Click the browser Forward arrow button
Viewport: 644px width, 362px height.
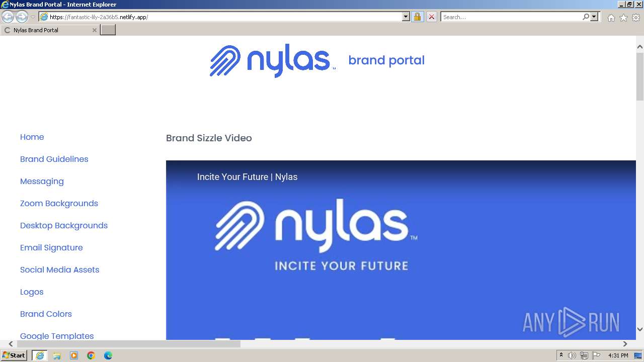point(22,17)
